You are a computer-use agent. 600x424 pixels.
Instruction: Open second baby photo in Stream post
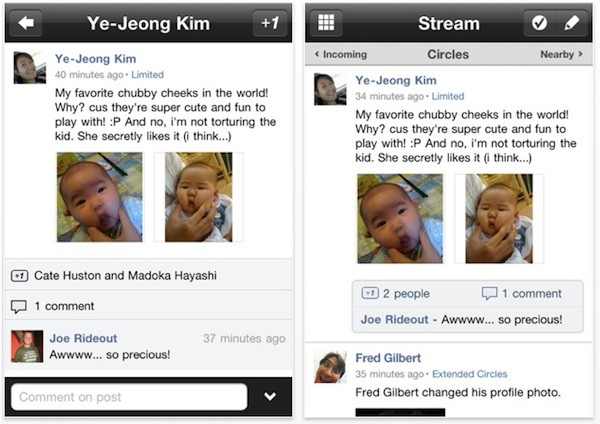pos(498,218)
